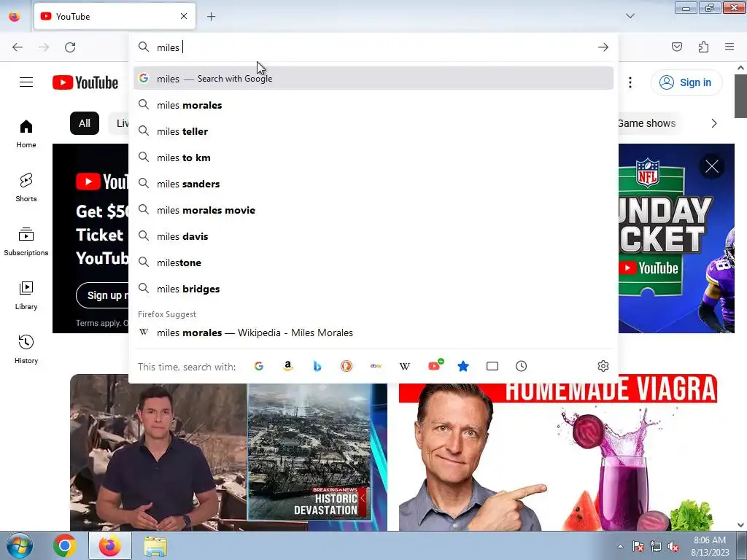The height and width of the screenshot is (560, 747).
Task: Show hidden system tray icons
Action: 620,546
